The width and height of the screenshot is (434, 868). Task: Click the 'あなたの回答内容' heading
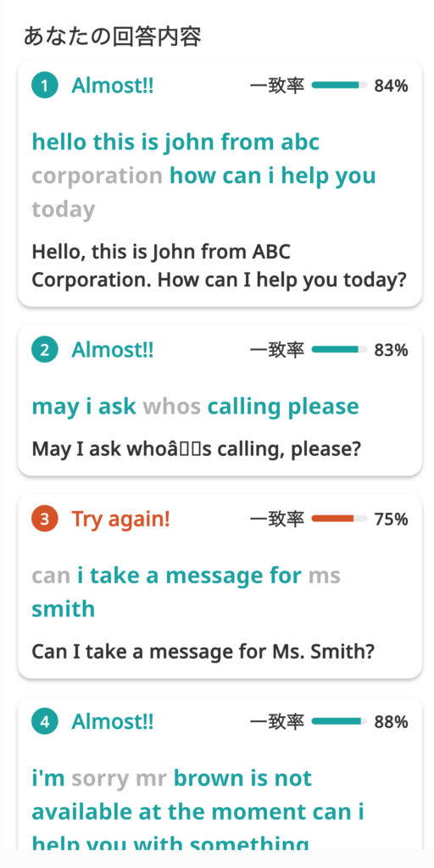113,36
